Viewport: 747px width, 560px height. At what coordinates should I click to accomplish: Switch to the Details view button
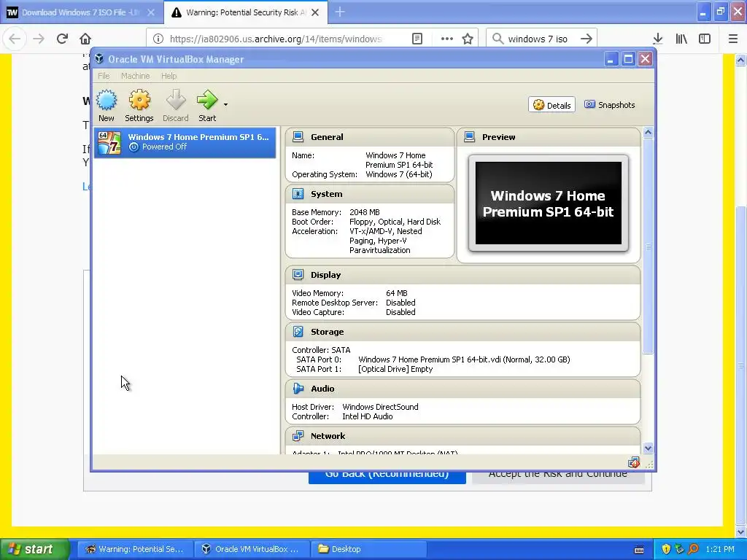pyautogui.click(x=551, y=105)
